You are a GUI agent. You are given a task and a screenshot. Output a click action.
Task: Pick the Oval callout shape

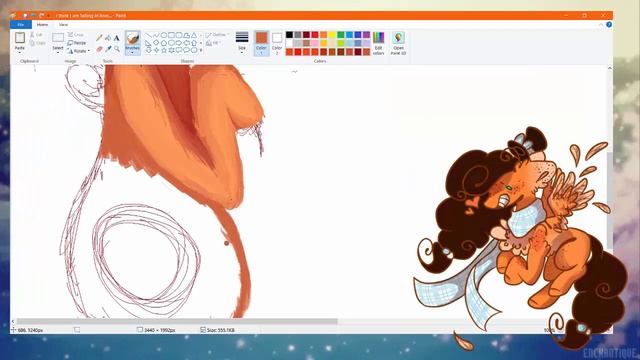click(x=187, y=50)
